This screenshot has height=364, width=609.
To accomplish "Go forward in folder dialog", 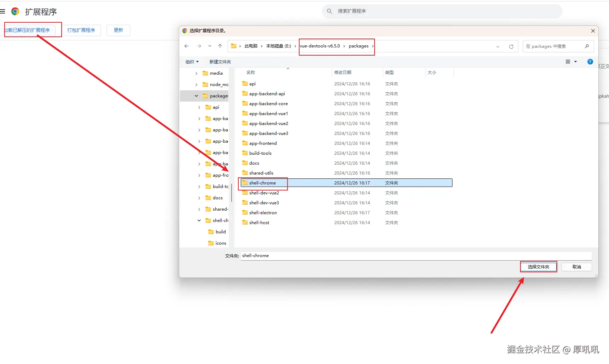I will [199, 46].
